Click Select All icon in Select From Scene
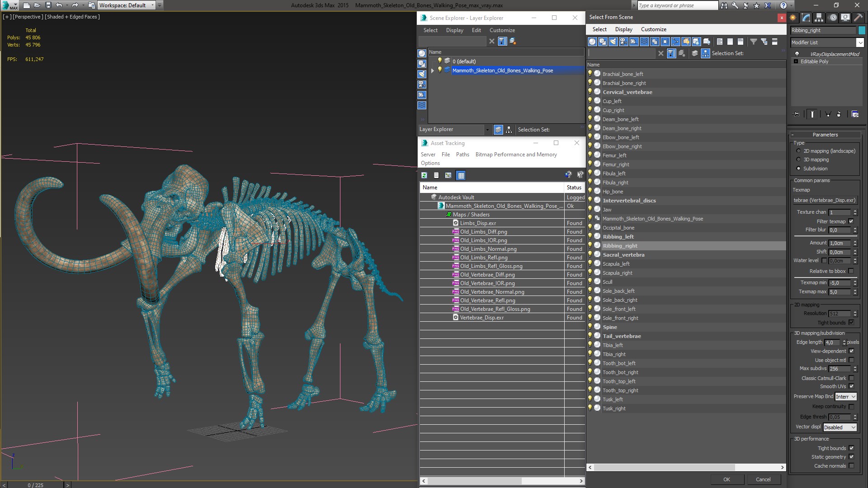 coord(720,42)
